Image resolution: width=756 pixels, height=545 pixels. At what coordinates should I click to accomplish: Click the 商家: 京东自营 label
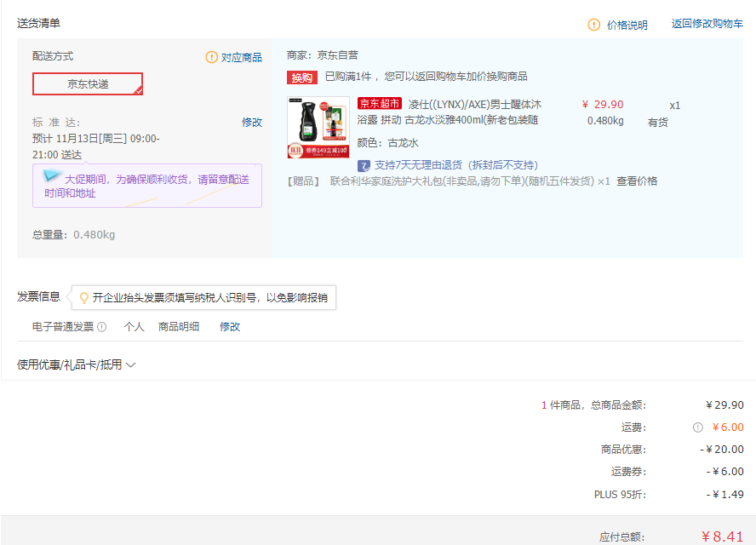coord(323,55)
